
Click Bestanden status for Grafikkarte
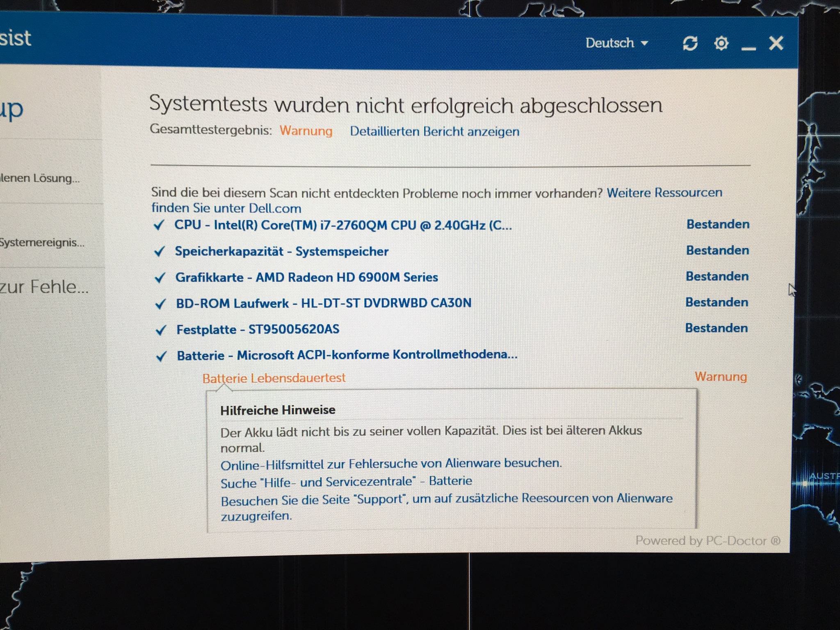[x=717, y=276]
